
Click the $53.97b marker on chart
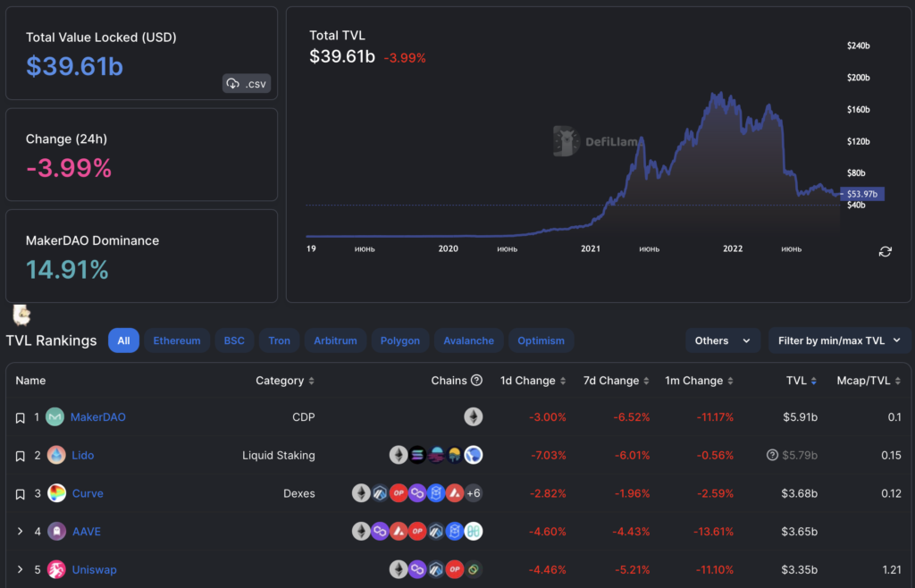862,194
